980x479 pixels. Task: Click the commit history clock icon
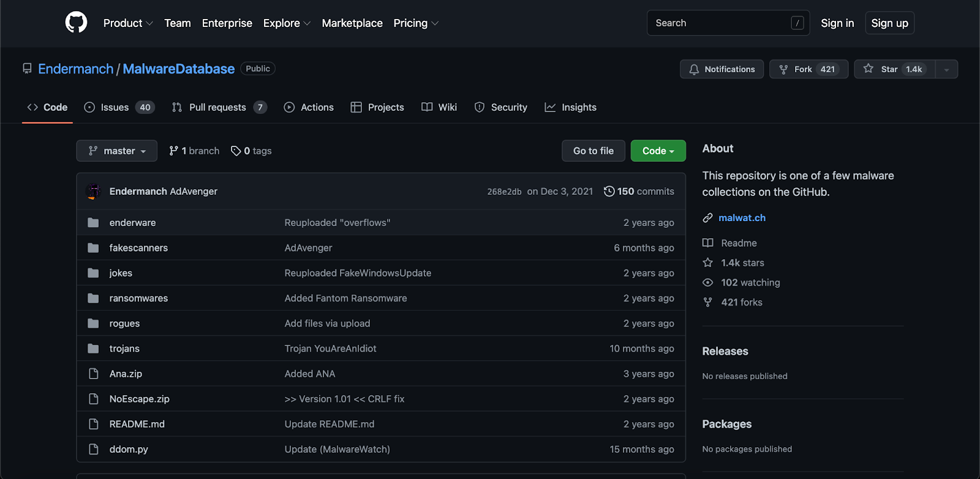point(609,191)
